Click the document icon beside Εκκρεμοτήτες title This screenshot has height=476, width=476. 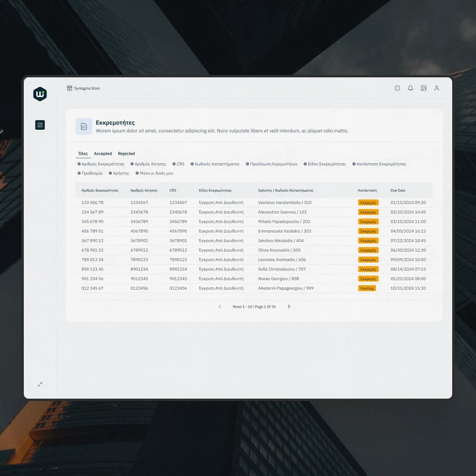coord(84,126)
